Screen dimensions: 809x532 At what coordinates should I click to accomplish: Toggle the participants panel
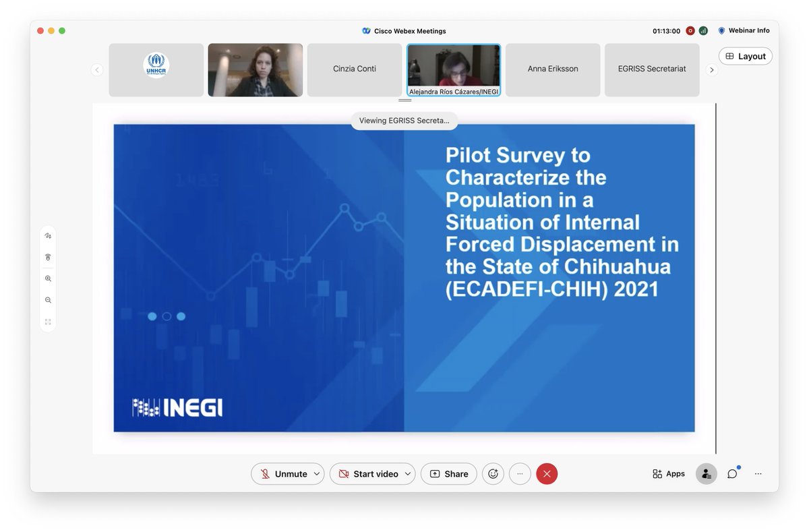(x=706, y=474)
